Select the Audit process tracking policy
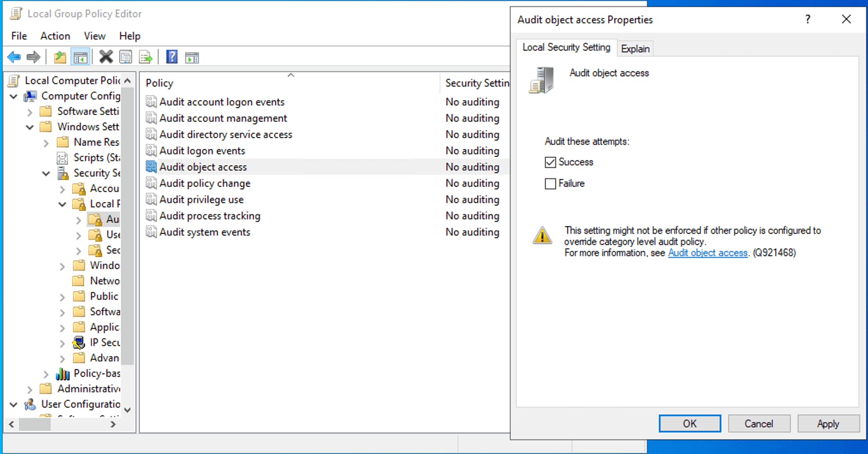The height and width of the screenshot is (454, 868). click(209, 215)
